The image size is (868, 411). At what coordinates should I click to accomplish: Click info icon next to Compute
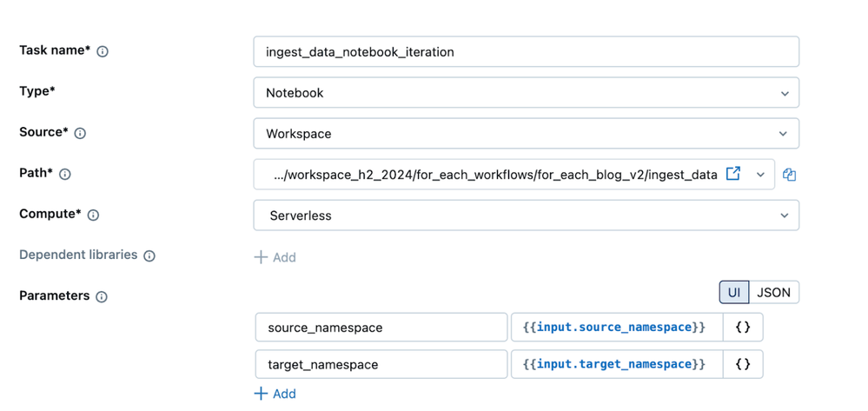(x=94, y=215)
